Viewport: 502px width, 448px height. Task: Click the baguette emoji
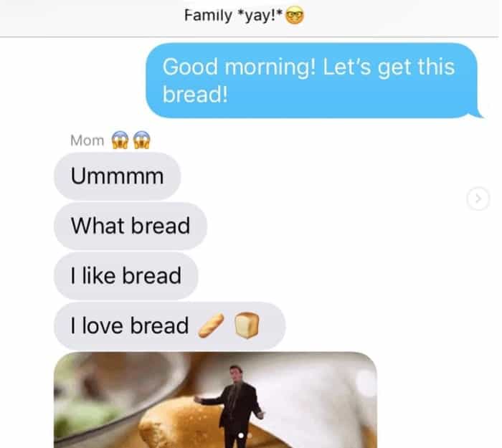tap(212, 325)
